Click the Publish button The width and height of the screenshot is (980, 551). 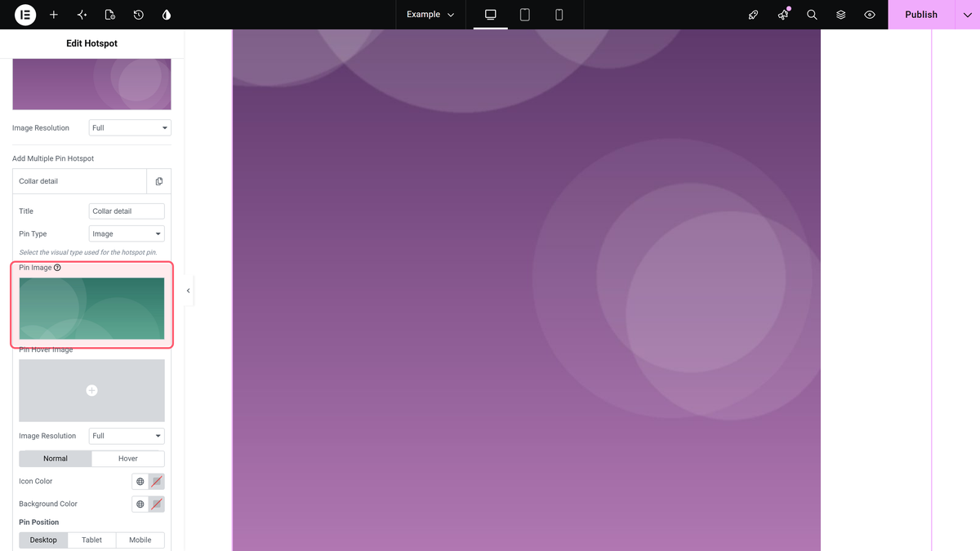(x=921, y=15)
